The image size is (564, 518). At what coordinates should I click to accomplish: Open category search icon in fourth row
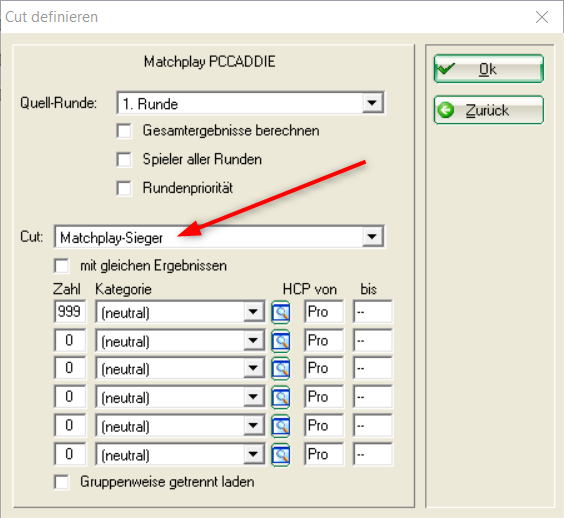click(281, 397)
